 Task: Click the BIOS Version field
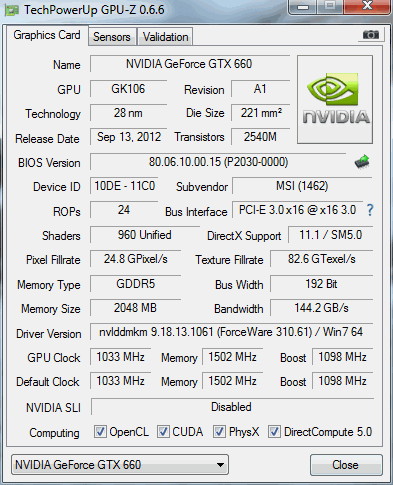tap(218, 162)
